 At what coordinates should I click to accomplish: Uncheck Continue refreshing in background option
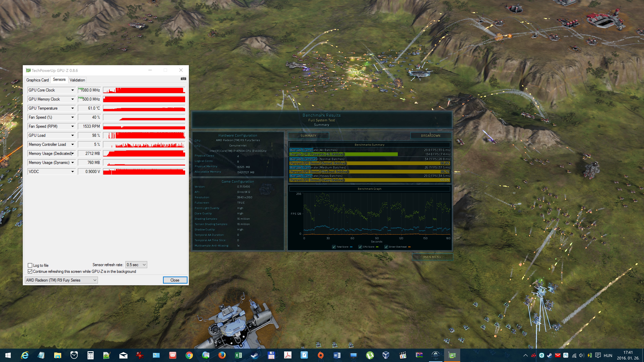30,271
